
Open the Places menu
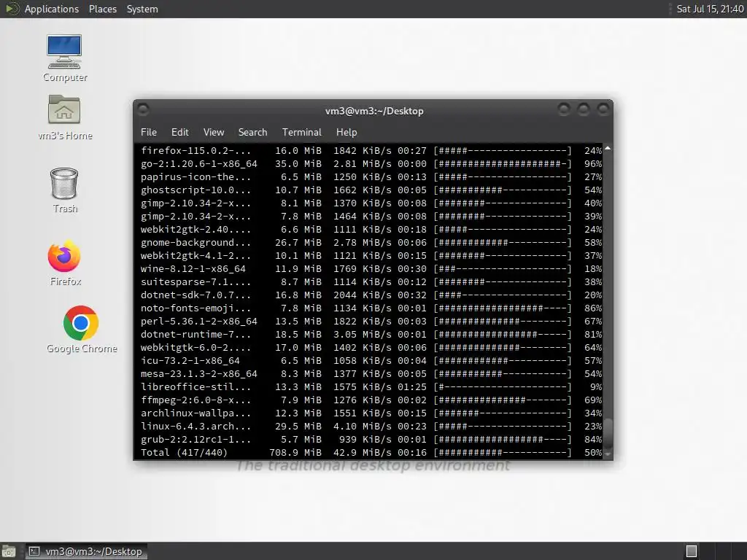point(102,9)
